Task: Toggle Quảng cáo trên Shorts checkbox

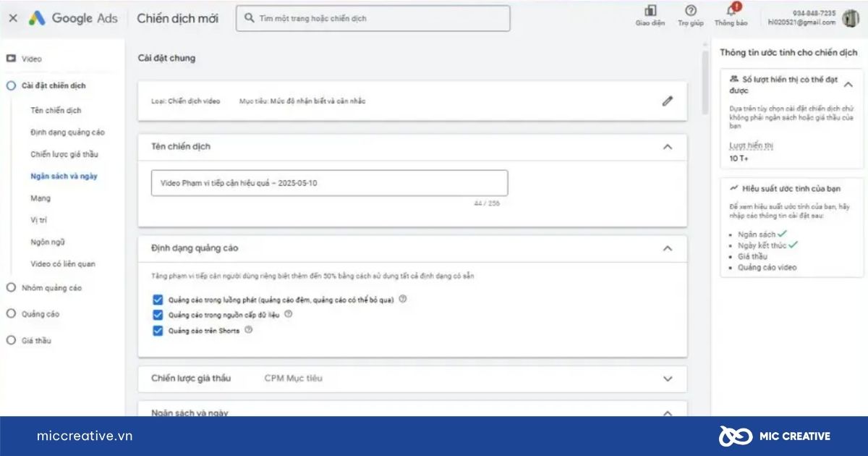Action: 158,331
